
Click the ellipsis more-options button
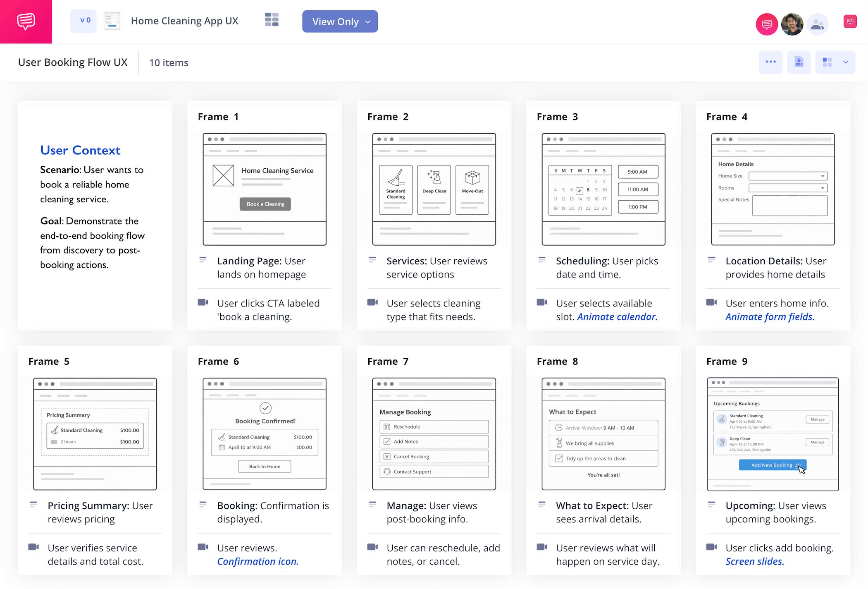[770, 62]
